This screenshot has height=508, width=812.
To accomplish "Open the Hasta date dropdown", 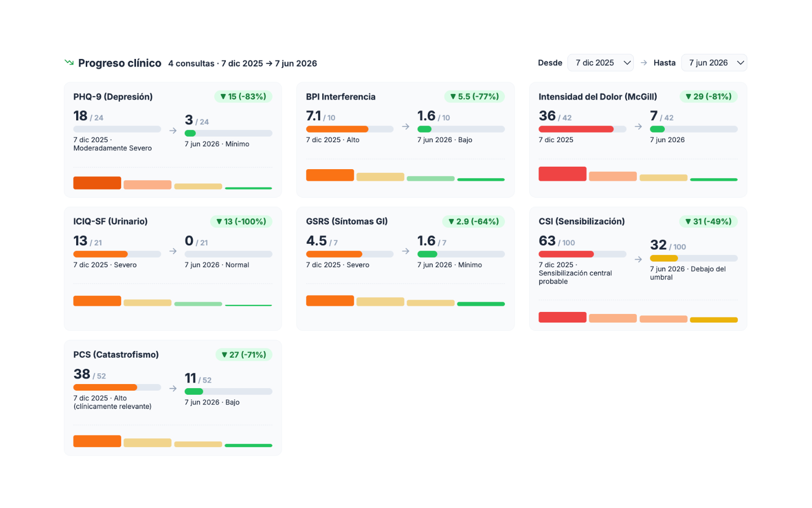I will 714,62.
